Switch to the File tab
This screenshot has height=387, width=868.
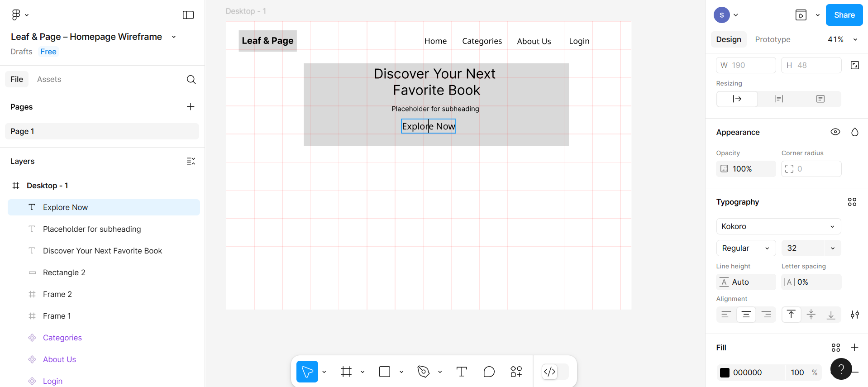17,79
